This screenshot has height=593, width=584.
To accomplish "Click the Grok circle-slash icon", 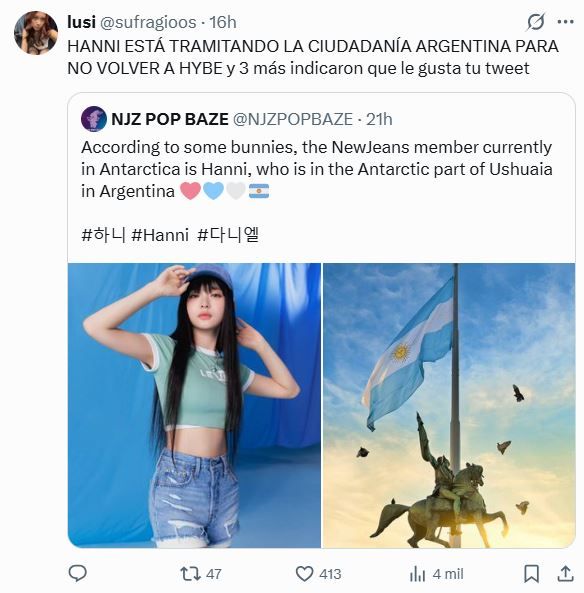I will 536,22.
